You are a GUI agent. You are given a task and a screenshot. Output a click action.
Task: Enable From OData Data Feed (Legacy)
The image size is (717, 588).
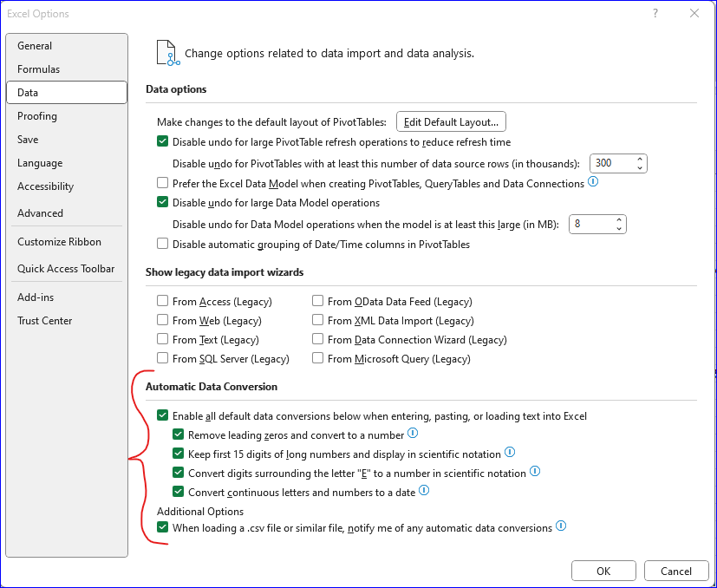click(x=317, y=301)
